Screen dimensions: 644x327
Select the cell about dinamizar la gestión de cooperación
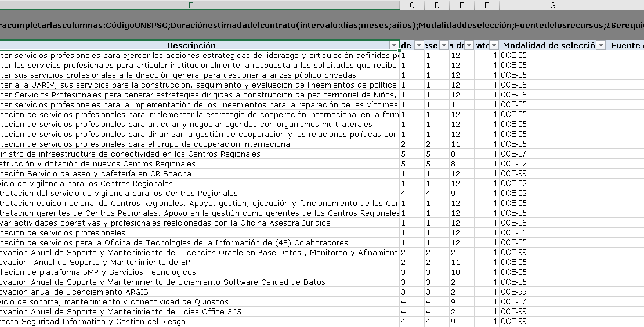tap(200, 134)
